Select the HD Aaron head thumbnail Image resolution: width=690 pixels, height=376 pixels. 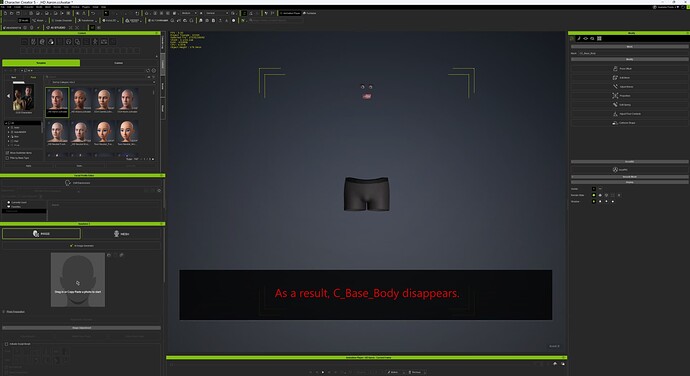tap(57, 101)
